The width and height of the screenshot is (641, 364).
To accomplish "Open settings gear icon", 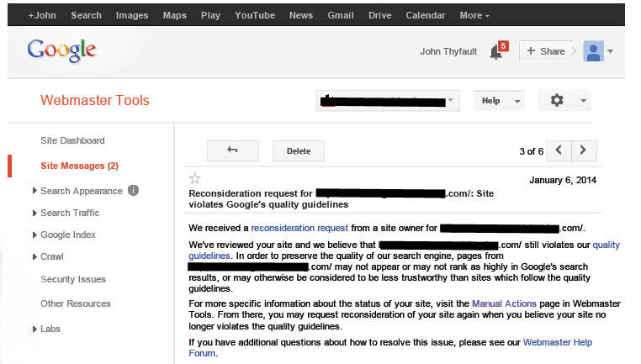I will tap(557, 100).
